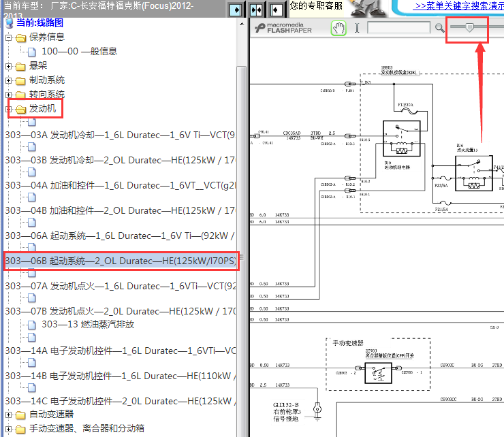Open 303—14B 电子发动机控件 110kW entry
Screen dimensions: 504x437
click(121, 376)
